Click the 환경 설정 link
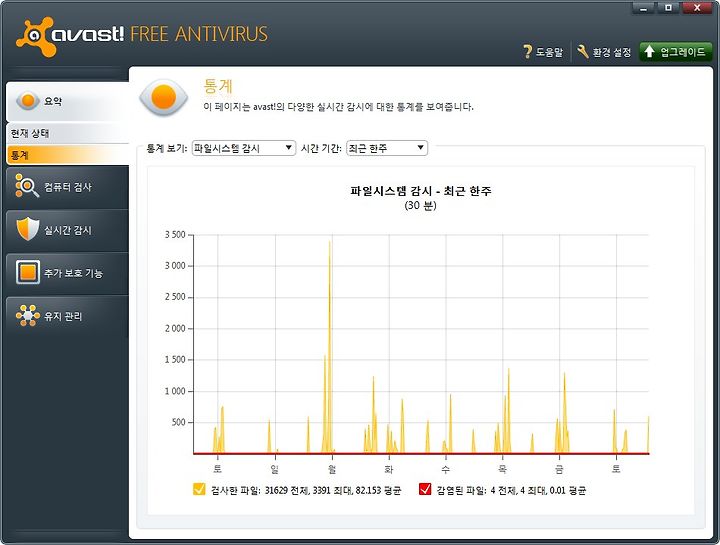This screenshot has width=720, height=545. [x=612, y=52]
